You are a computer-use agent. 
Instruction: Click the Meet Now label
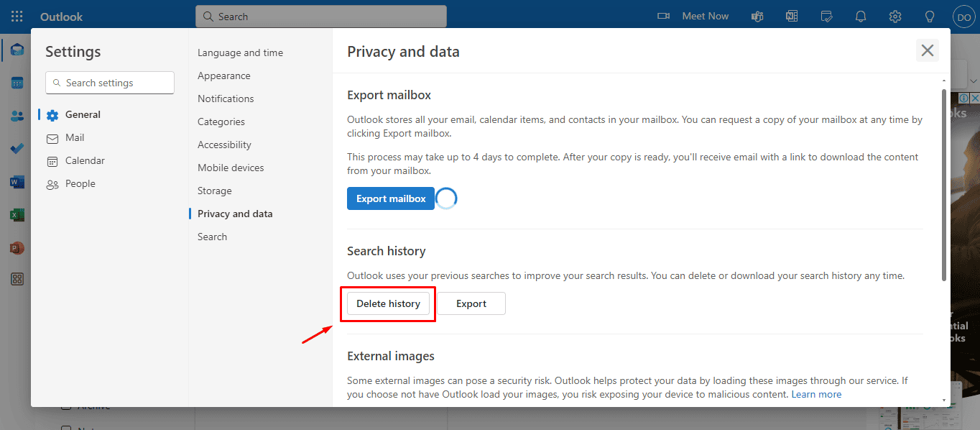706,16
